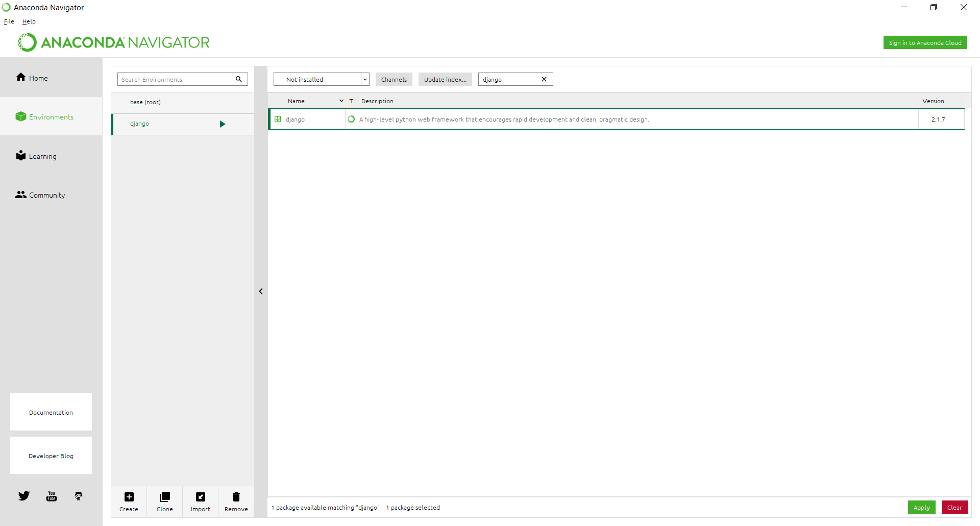Open the Documentation link
Image resolution: width=980 pixels, height=526 pixels.
(51, 412)
